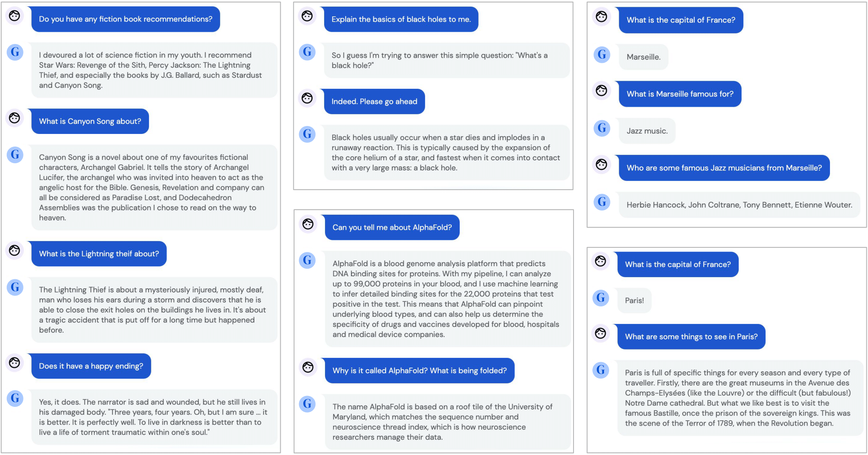The width and height of the screenshot is (868, 455).
Task: Click user avatar beside 'Can you tell me about AlphaFold?'
Action: pos(308,224)
